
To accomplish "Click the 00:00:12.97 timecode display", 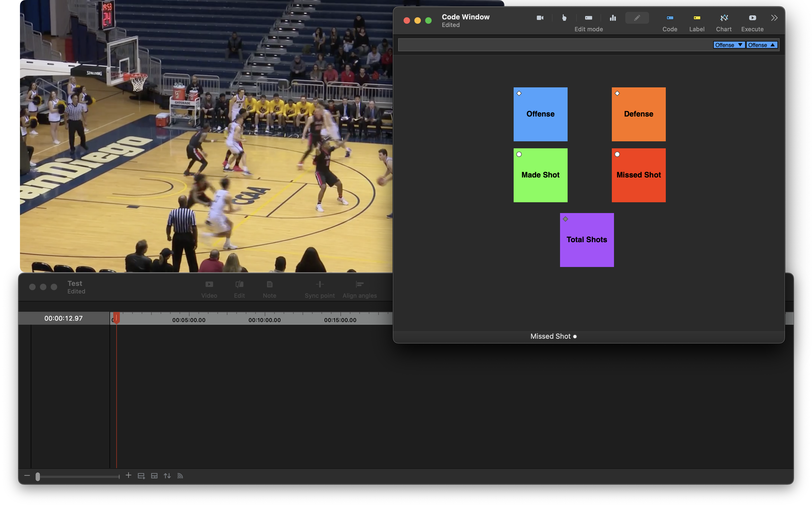I will click(63, 318).
